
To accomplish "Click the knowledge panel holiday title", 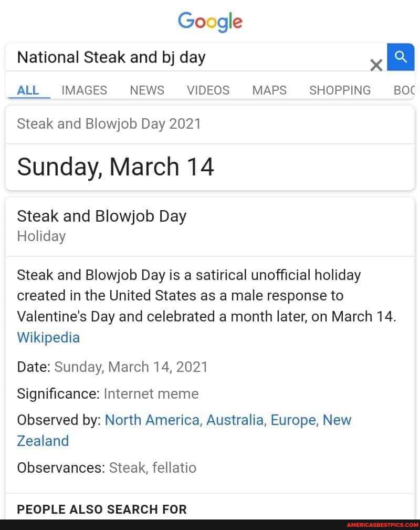I will click(101, 216).
